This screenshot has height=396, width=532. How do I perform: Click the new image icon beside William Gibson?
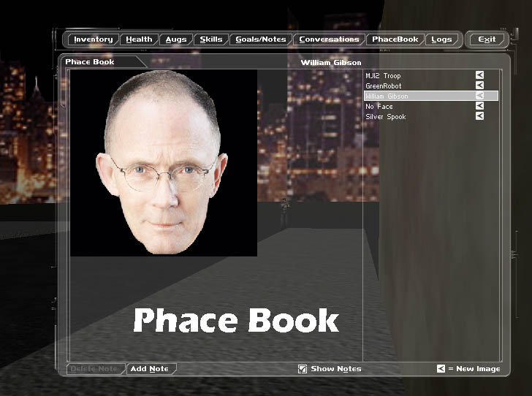coord(480,96)
